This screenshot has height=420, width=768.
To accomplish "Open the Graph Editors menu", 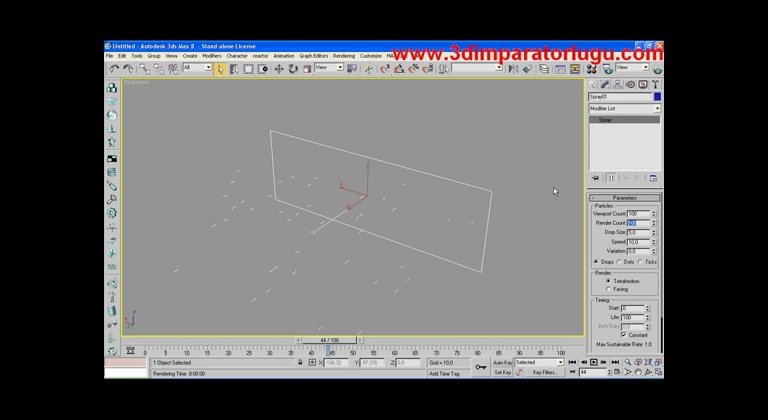I will pos(314,56).
